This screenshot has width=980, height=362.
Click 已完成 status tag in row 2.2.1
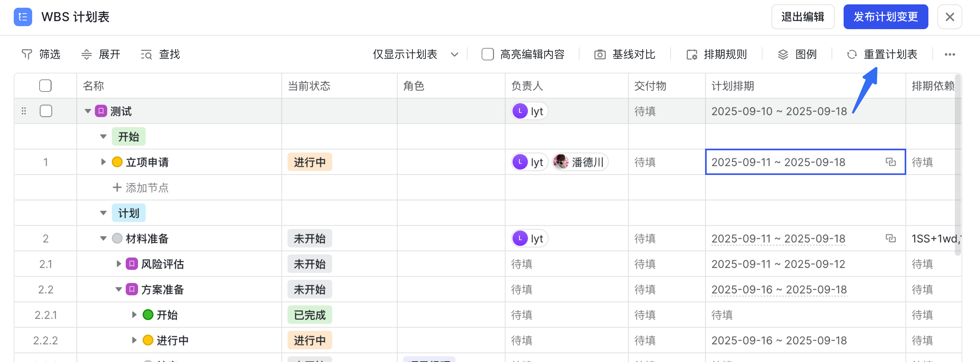[310, 315]
